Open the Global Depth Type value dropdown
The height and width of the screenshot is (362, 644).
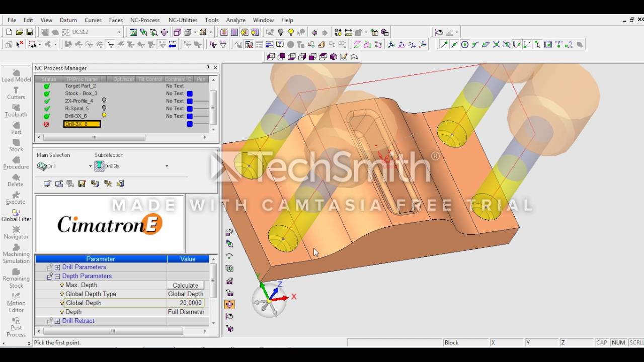click(x=186, y=294)
